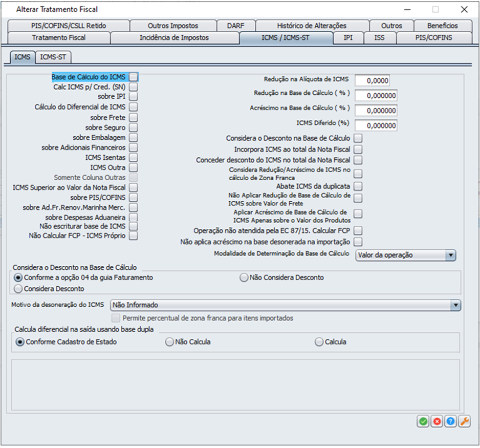Choose the Calcula radio option
The image size is (480, 448).
pos(319,342)
